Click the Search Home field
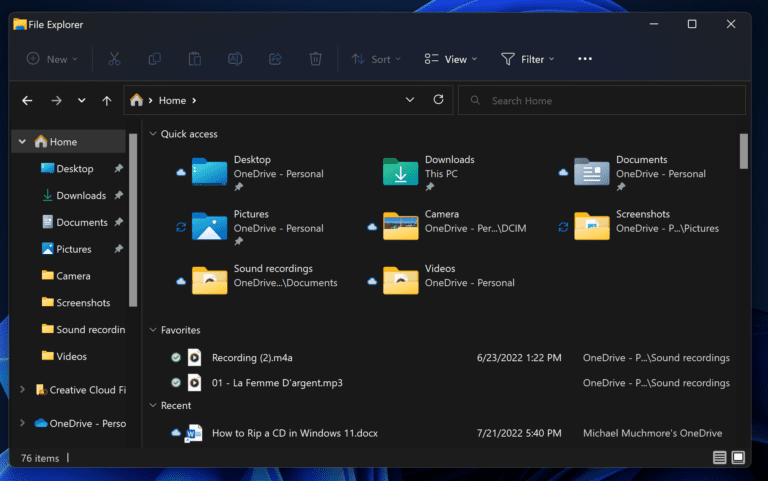This screenshot has width=768, height=481. 602,100
